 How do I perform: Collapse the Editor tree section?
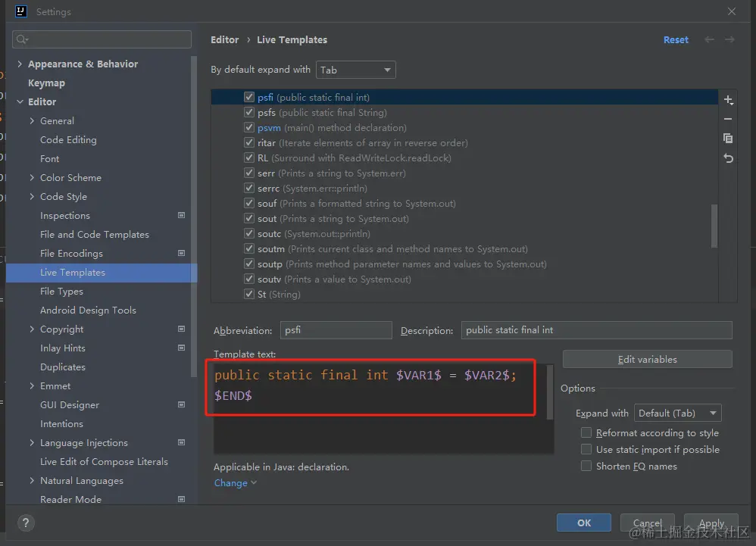coord(20,101)
